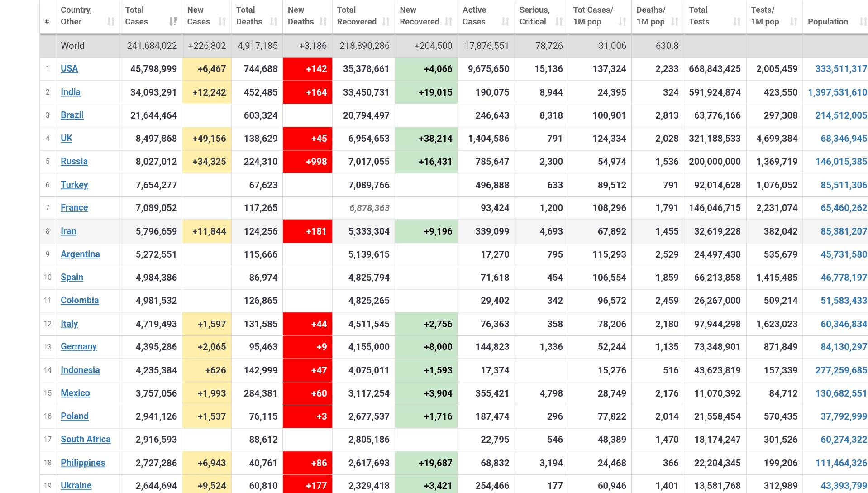Open the Italy country link

(x=69, y=324)
